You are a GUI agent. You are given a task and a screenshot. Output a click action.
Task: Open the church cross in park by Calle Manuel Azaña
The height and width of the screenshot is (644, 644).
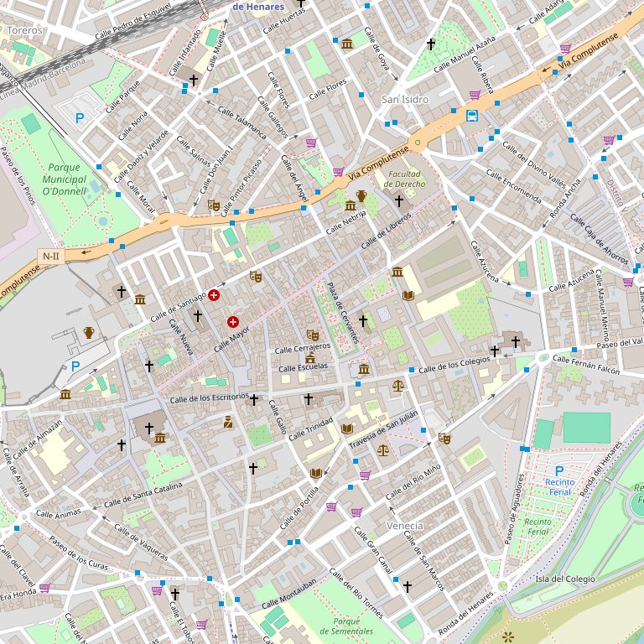(430, 44)
